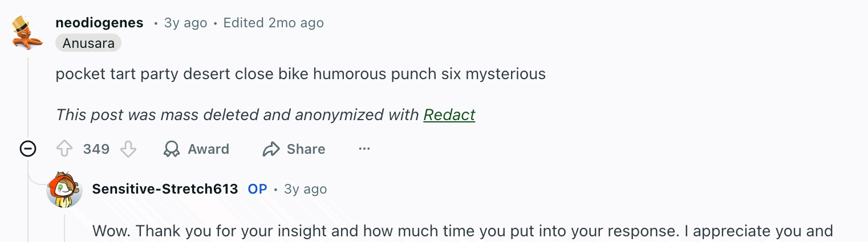Visit the neodiogenes user profile
Viewport: 868px width, 242px height.
pos(99,23)
